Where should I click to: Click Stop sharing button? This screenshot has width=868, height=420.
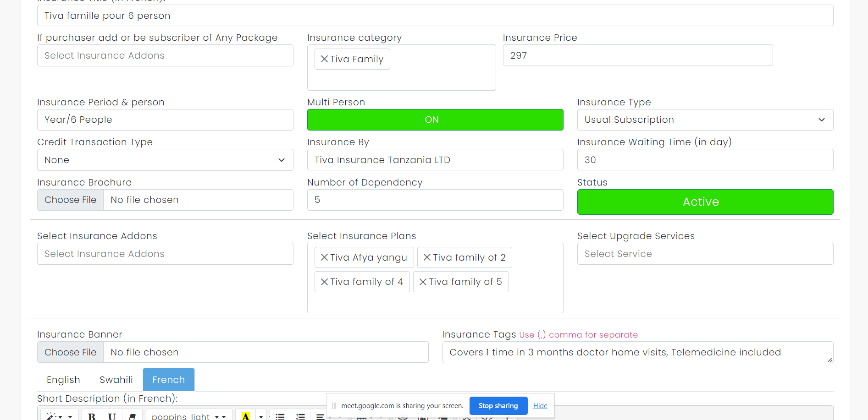498,406
